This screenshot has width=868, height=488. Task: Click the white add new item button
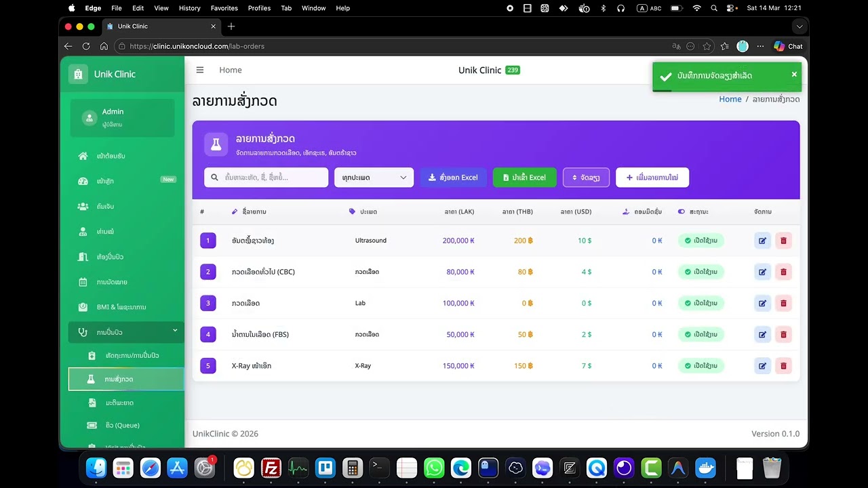tap(652, 178)
